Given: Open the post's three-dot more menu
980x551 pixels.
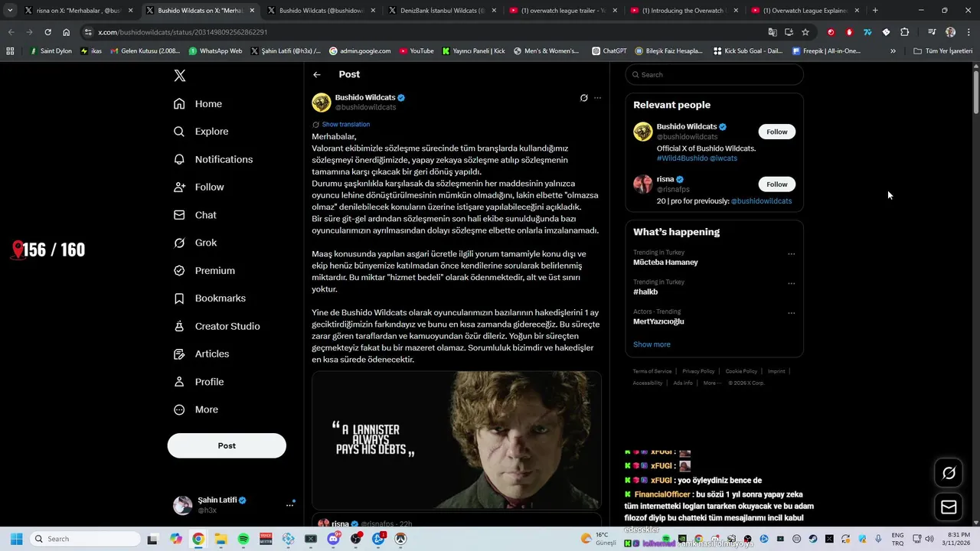Looking at the screenshot, I should coord(598,98).
